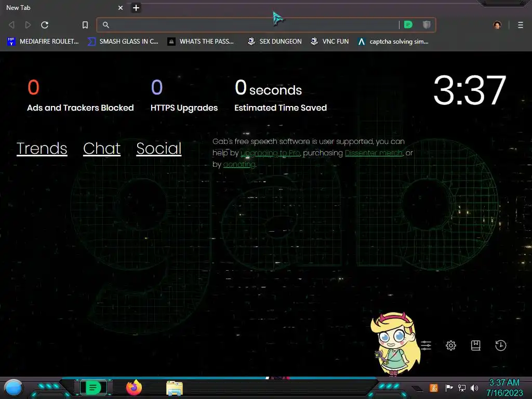Bookmark this page using bookmark icon

(x=85, y=25)
